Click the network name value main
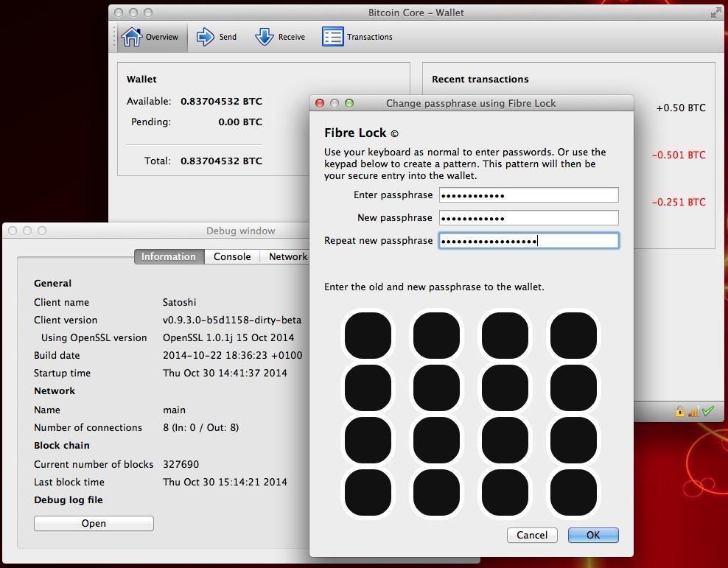728x568 pixels. (174, 410)
